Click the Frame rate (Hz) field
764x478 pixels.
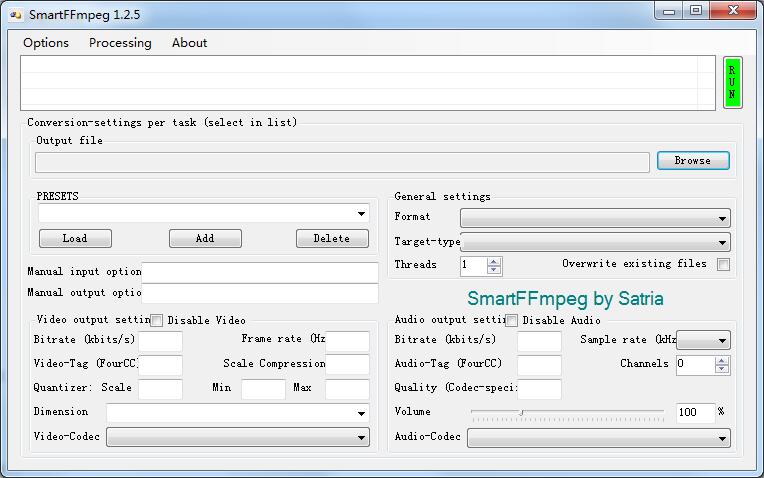coord(347,341)
